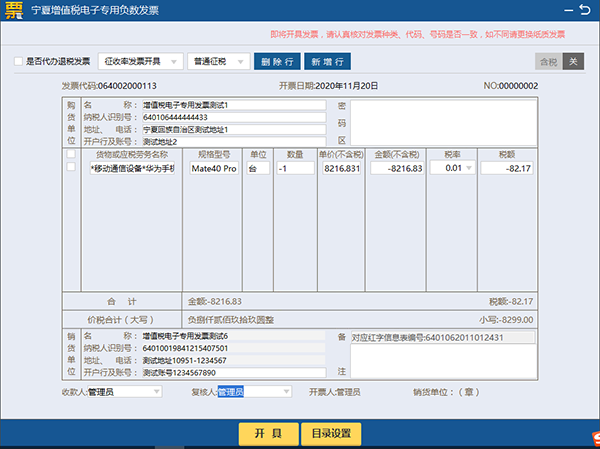
Task: Click the window title 宁夏增值税电子专用负数发票
Action: 95,10
